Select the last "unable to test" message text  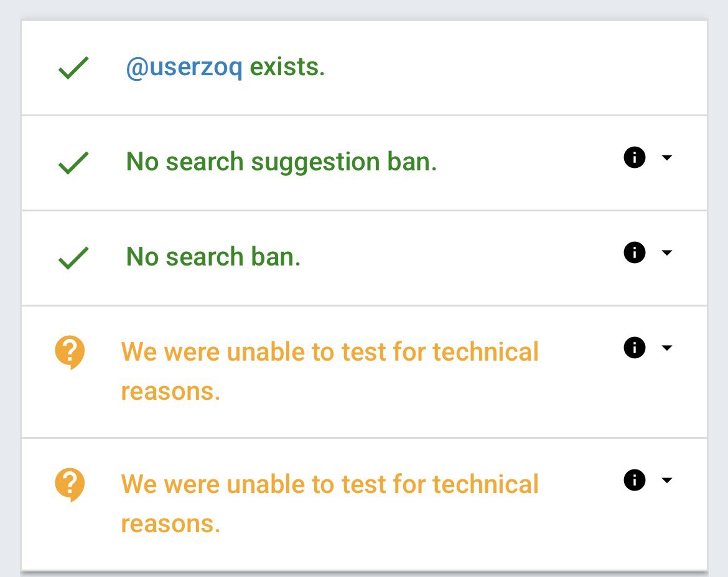330,504
